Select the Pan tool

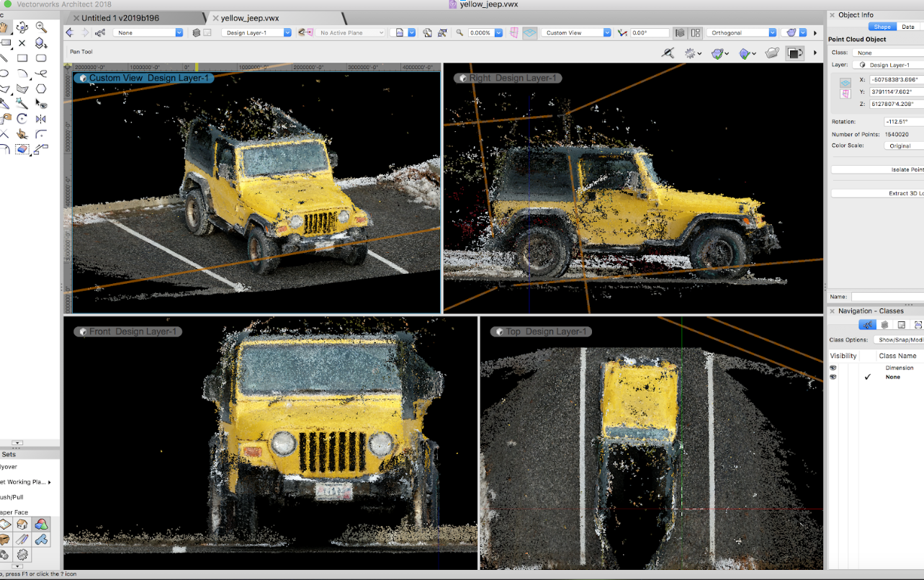coord(5,27)
